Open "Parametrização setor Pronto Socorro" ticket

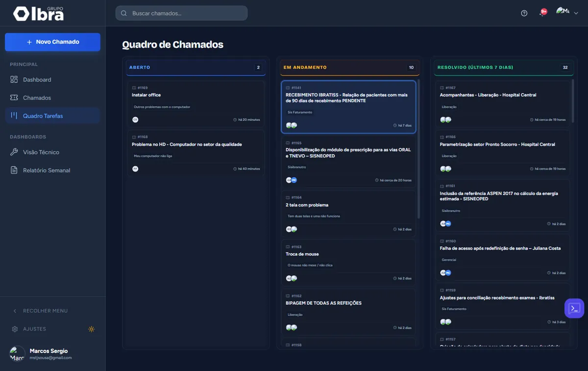[x=498, y=144]
